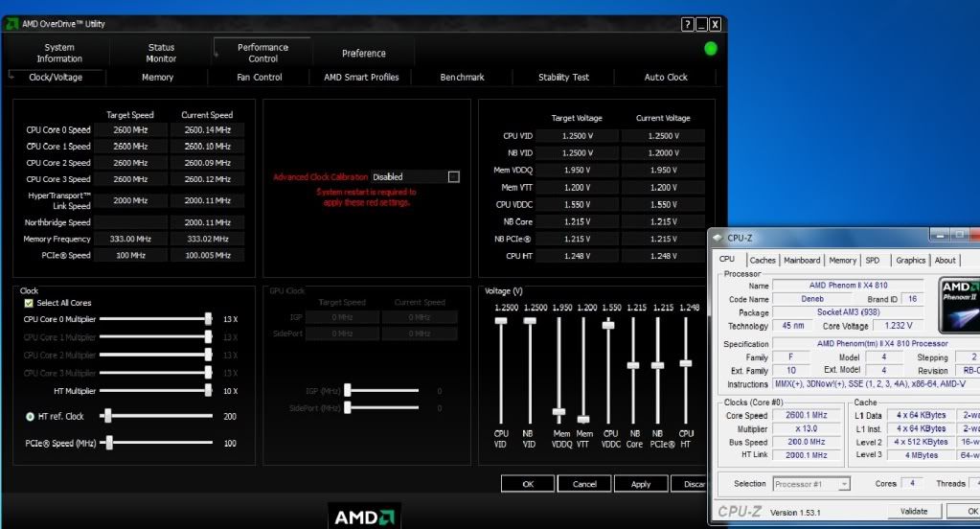Minimize the AMD OverDrive window
Image resolution: width=980 pixels, height=529 pixels.
click(701, 24)
